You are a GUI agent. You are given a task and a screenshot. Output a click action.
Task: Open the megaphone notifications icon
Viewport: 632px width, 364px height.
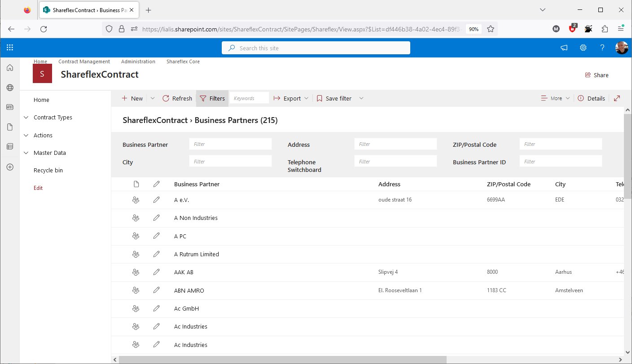(564, 48)
